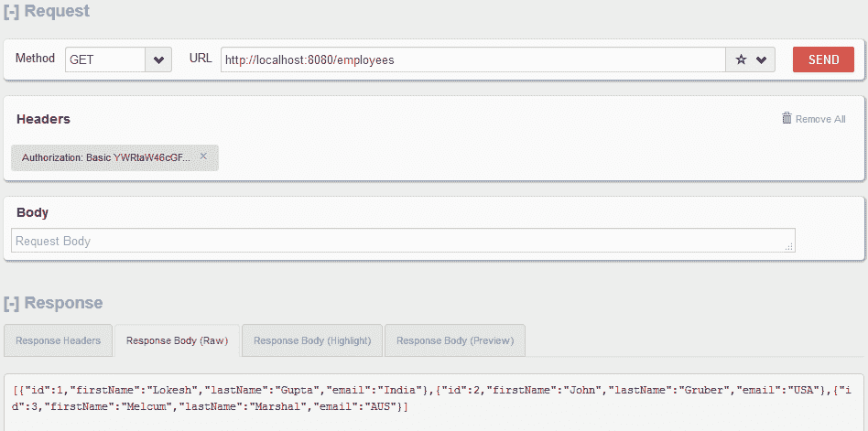Image resolution: width=868 pixels, height=431 pixels.
Task: Click the Request Body resize handle
Action: [x=788, y=246]
